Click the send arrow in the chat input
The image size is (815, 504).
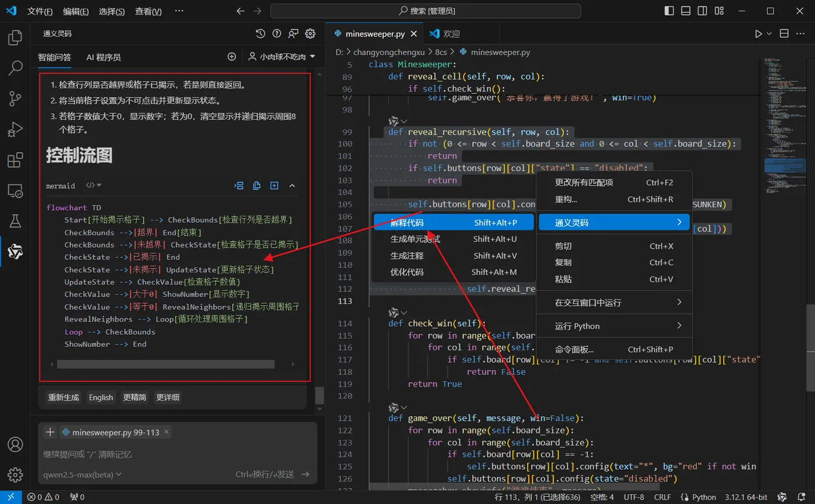click(306, 474)
